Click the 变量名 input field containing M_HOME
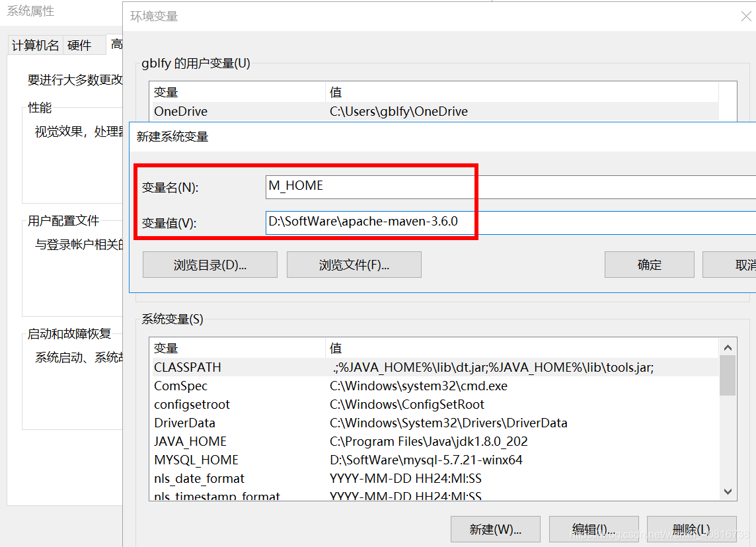Viewport: 756px width, 547px height. (511, 187)
